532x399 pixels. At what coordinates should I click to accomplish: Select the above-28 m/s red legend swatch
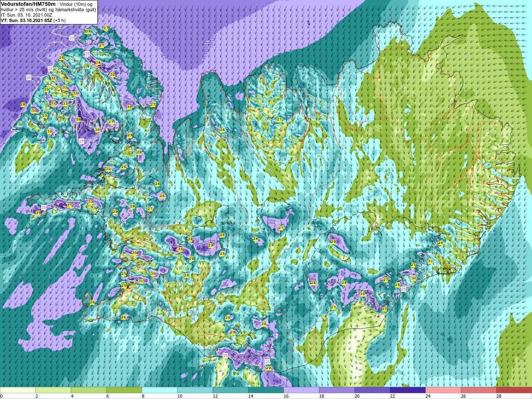click(x=514, y=390)
